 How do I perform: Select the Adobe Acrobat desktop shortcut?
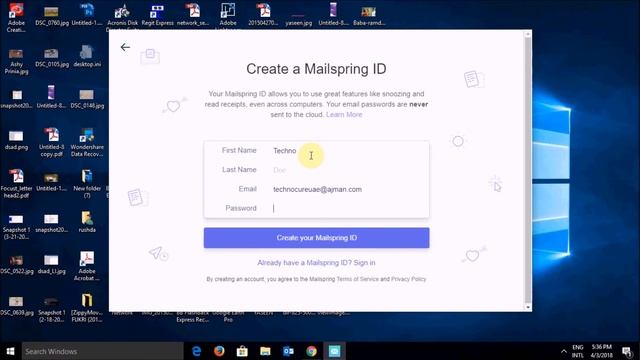pos(87,266)
